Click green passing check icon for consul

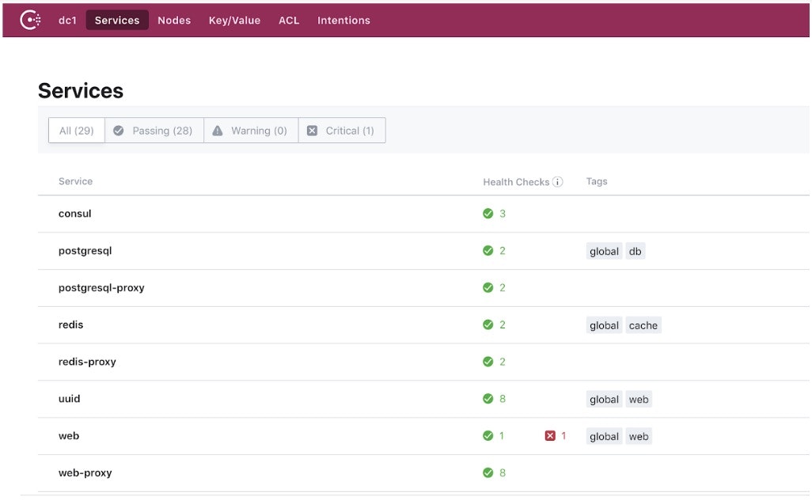[x=488, y=214]
